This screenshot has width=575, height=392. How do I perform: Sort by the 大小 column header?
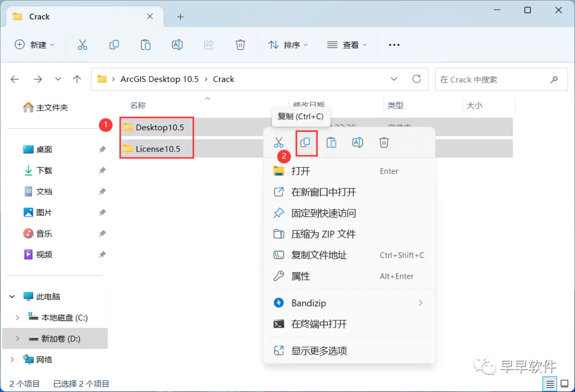coord(474,105)
